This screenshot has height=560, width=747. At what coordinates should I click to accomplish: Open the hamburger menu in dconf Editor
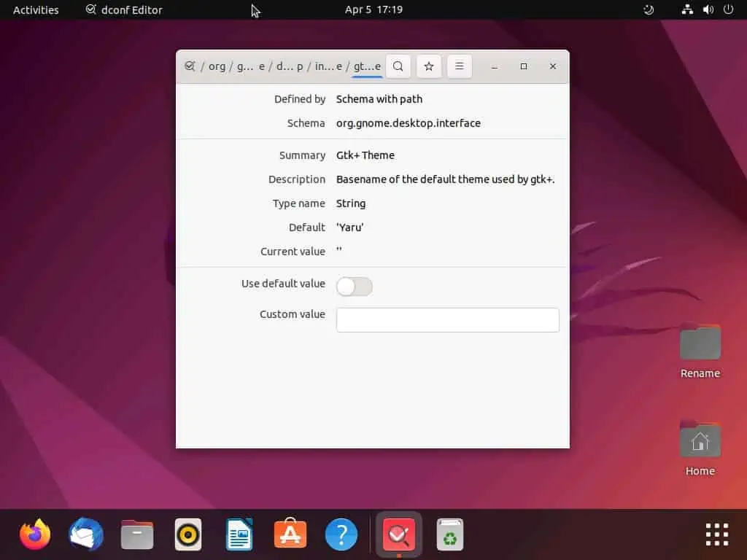click(460, 66)
